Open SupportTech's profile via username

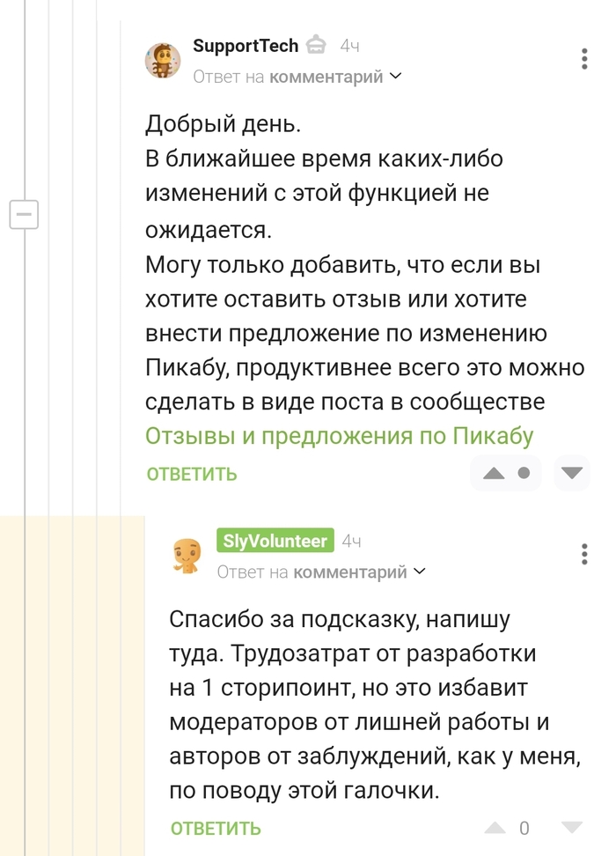pyautogui.click(x=246, y=45)
